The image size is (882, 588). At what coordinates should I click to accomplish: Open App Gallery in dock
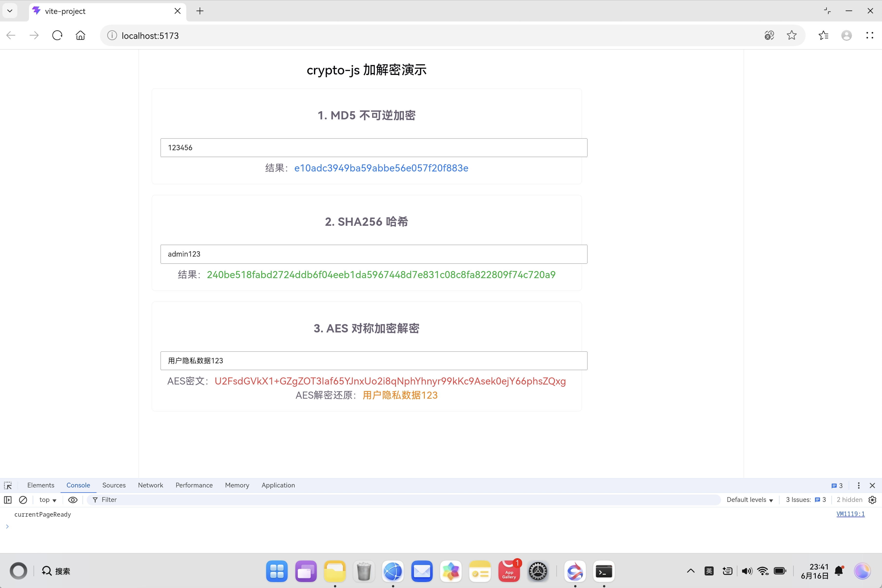point(509,571)
